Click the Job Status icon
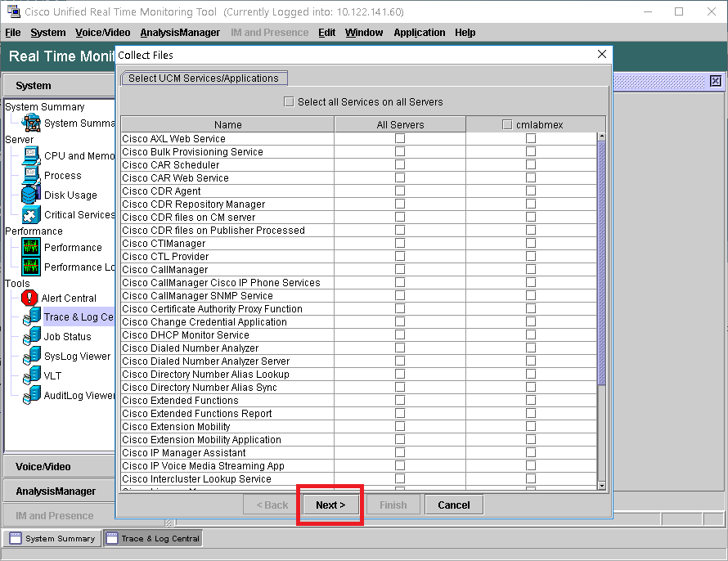This screenshot has width=728, height=561. pos(32,336)
